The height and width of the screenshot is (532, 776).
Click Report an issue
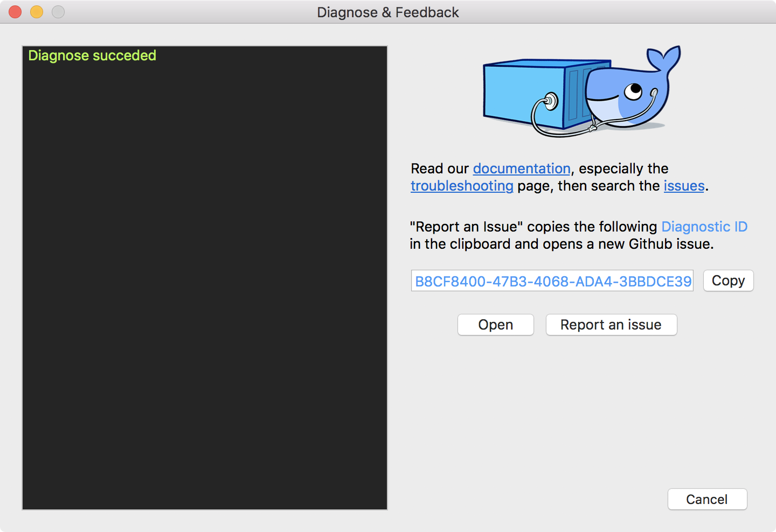[611, 325]
